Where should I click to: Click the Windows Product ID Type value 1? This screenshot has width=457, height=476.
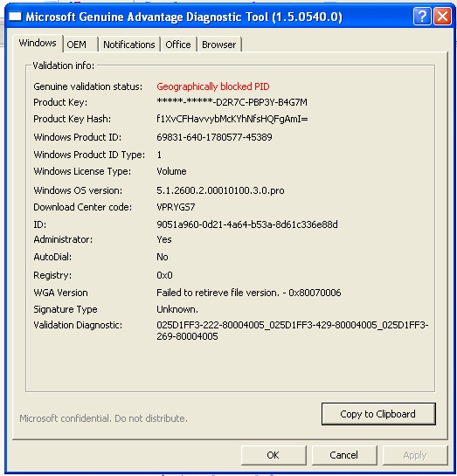click(x=159, y=155)
